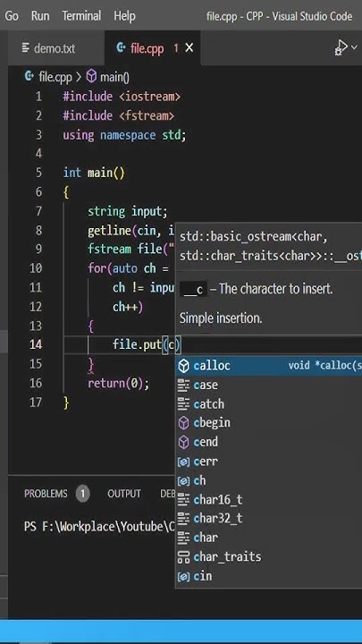Click line number 14 in gutter
Viewport: 362px width, 644px height.
tap(36, 344)
